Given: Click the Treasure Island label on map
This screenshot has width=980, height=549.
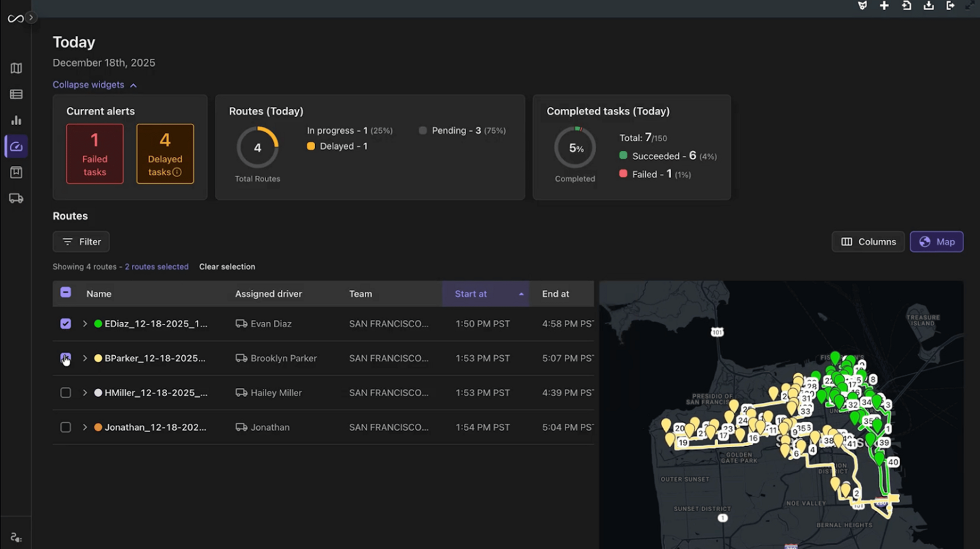Looking at the screenshot, I should 923,320.
